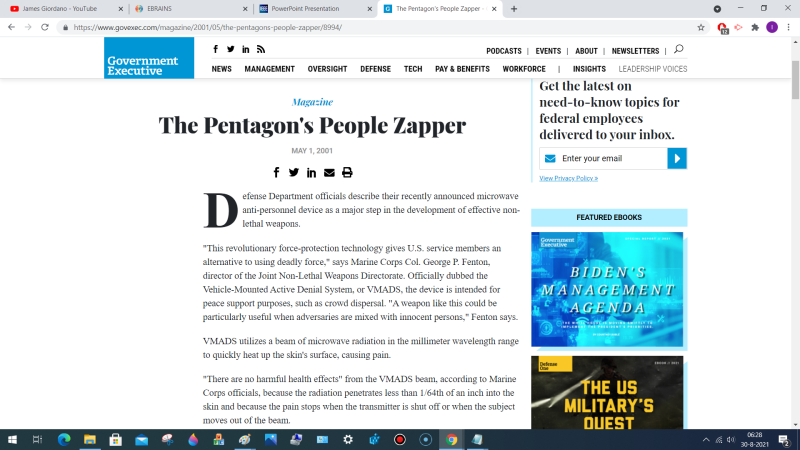Open the Microsoft Store taskbar icon
The width and height of the screenshot is (800, 450).
pyautogui.click(x=115, y=439)
